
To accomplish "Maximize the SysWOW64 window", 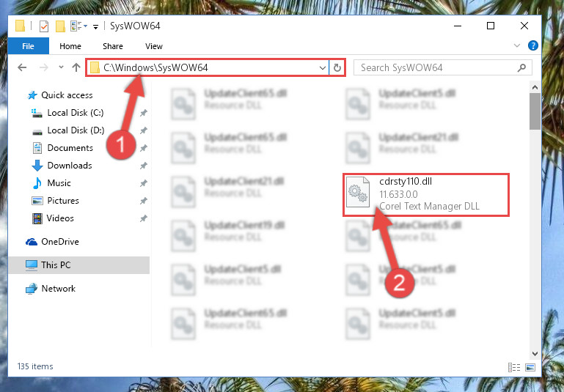I will 491,26.
